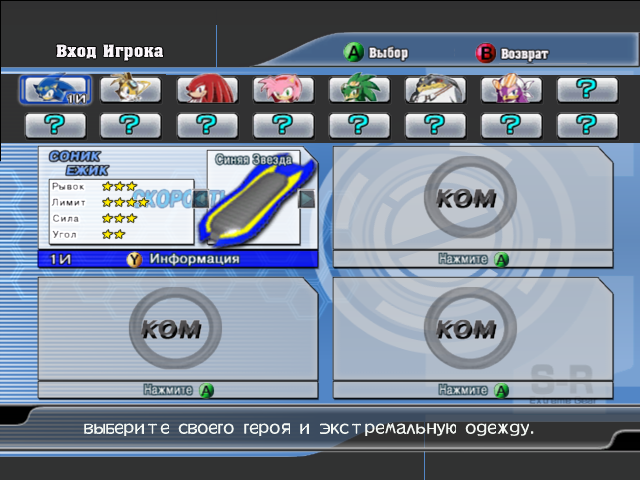Select Wave the Swallow portrait
The width and height of the screenshot is (640, 480).
511,89
